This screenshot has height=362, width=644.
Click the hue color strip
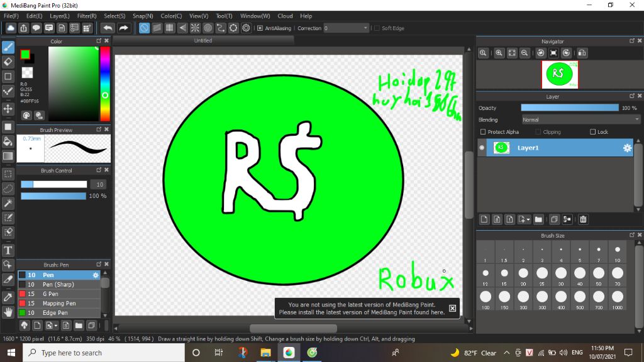pyautogui.click(x=105, y=84)
